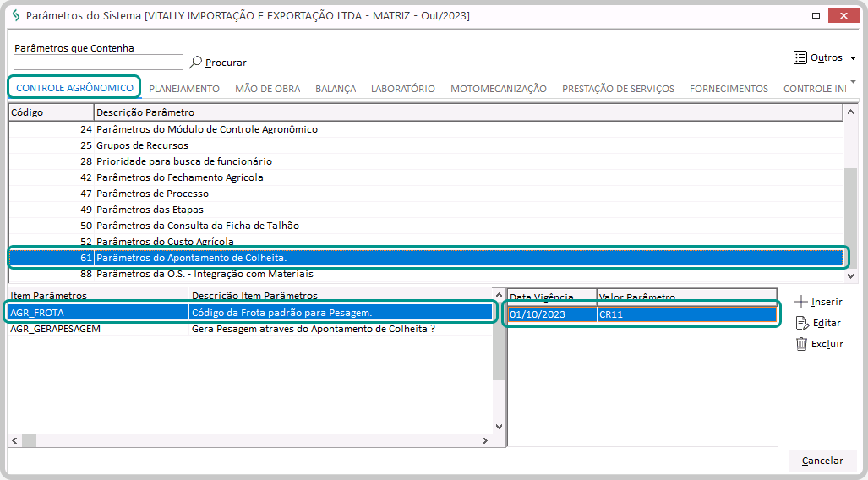Select row 47 Parâmetros de Processo

tap(426, 194)
